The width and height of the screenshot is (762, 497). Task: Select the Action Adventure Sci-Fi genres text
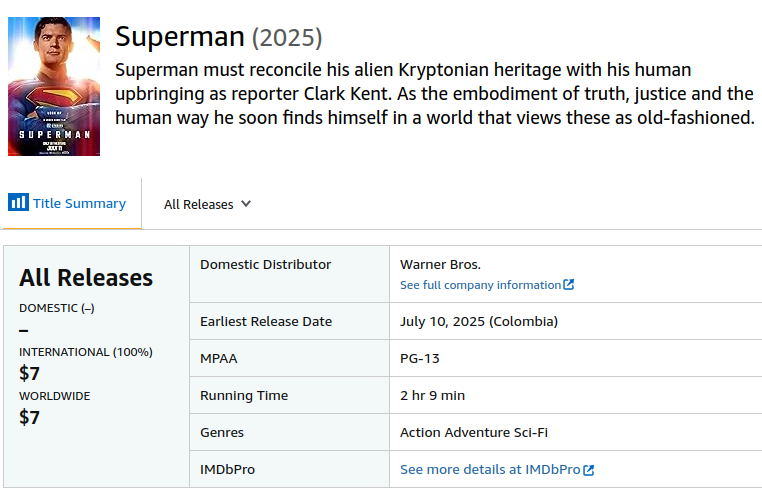point(474,433)
